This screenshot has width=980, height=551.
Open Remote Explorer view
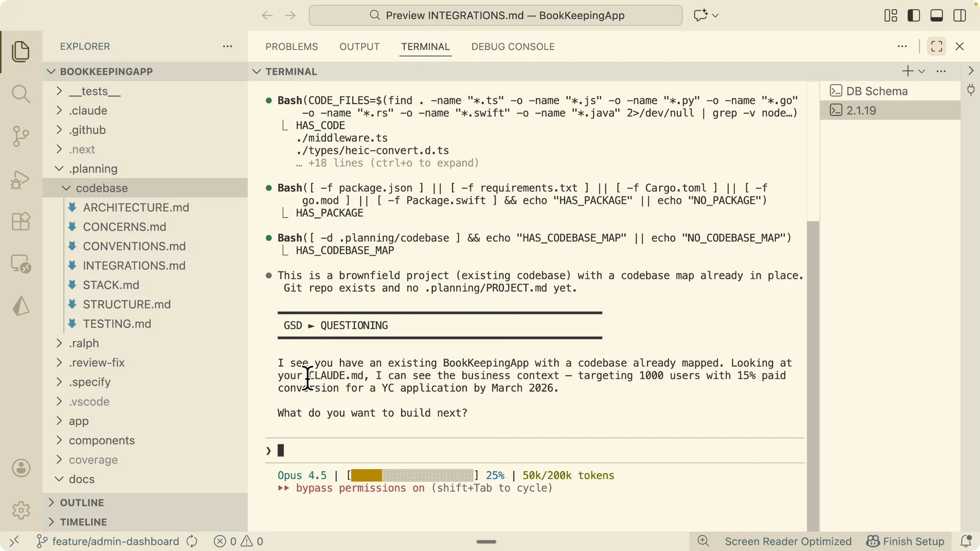pyautogui.click(x=20, y=264)
